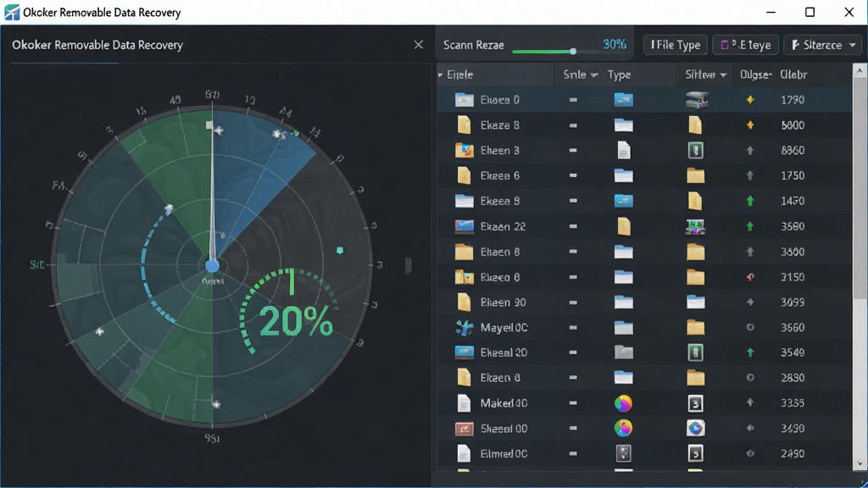Click the drive stack icon in the 1790 row
This screenshot has height=488, width=868.
(697, 100)
